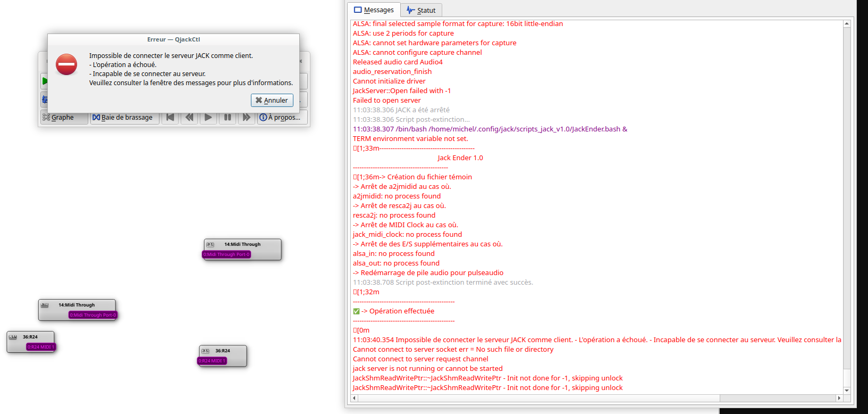Click the '11:03:38.306 JACK a été arrêté' line
The width and height of the screenshot is (868, 414).
point(401,110)
